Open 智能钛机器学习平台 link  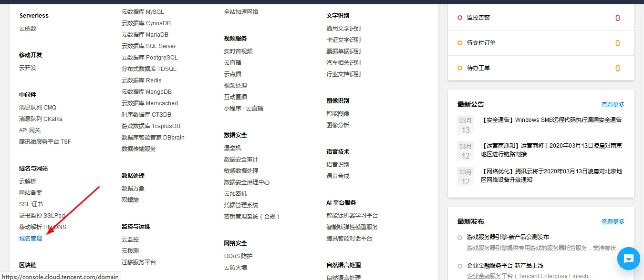click(x=352, y=216)
